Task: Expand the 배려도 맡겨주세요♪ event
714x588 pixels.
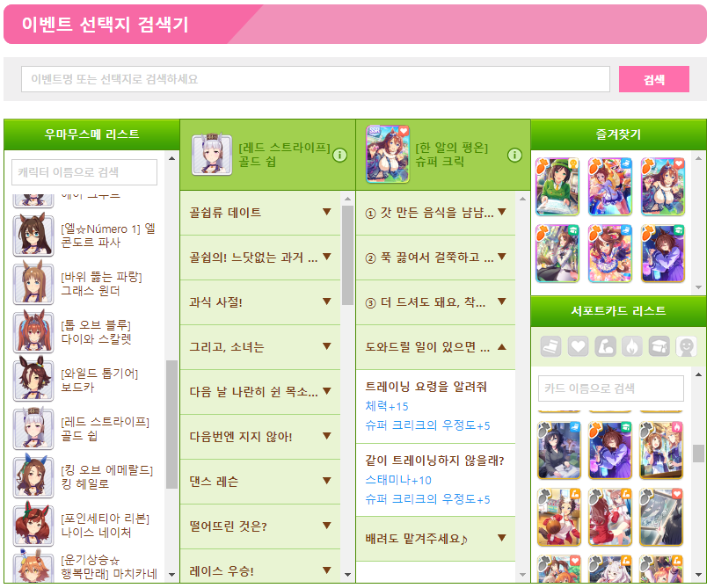Action: point(436,539)
